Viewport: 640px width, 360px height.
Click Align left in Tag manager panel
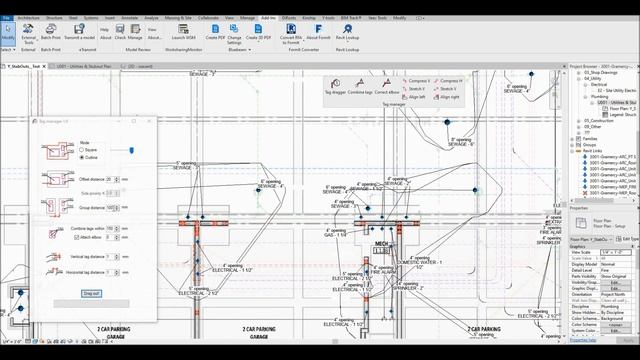[413, 97]
